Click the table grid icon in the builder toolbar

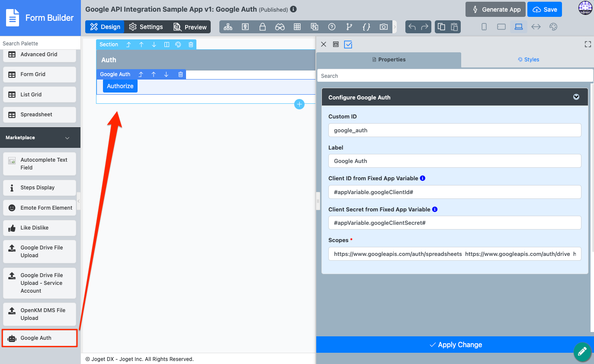point(297,27)
